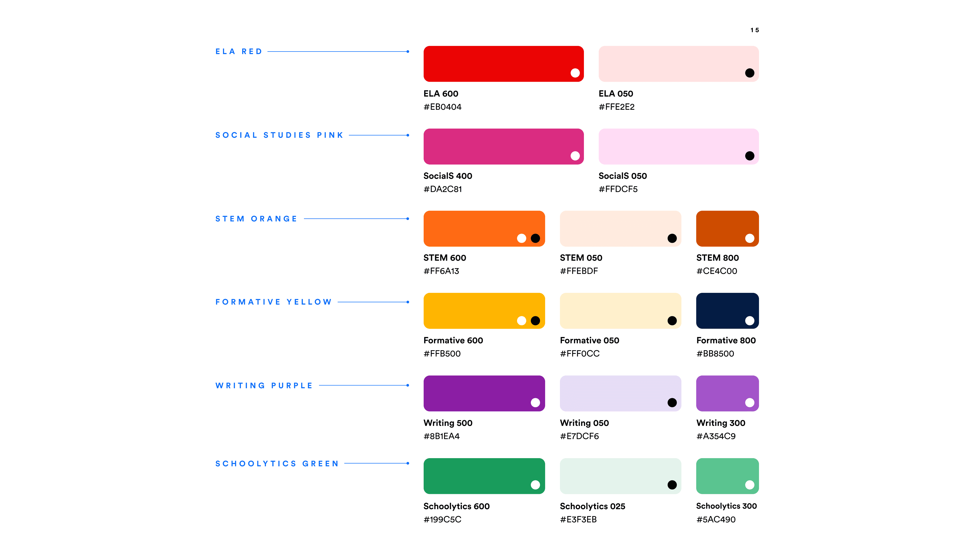The image size is (980, 551).
Task: Click the black dot on Formative 600 swatch
Action: 535,321
